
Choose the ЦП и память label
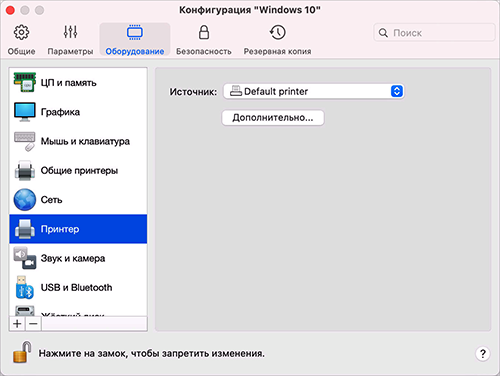point(68,83)
